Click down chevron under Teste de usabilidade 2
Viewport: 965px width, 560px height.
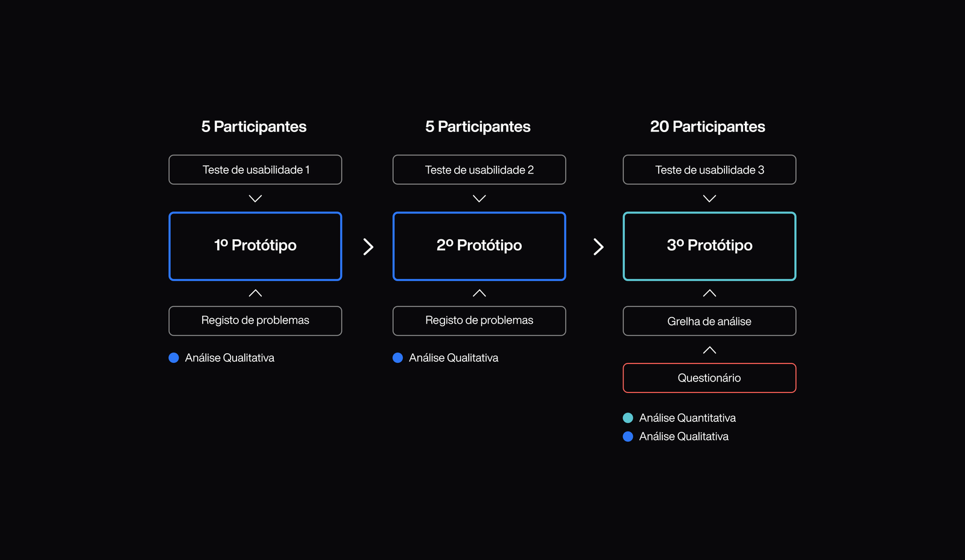[x=479, y=198]
